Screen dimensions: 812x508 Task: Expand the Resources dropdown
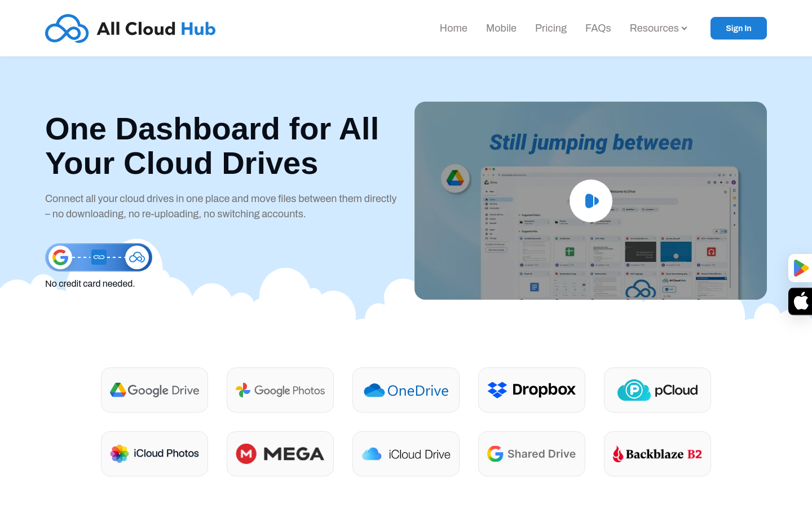(x=658, y=28)
